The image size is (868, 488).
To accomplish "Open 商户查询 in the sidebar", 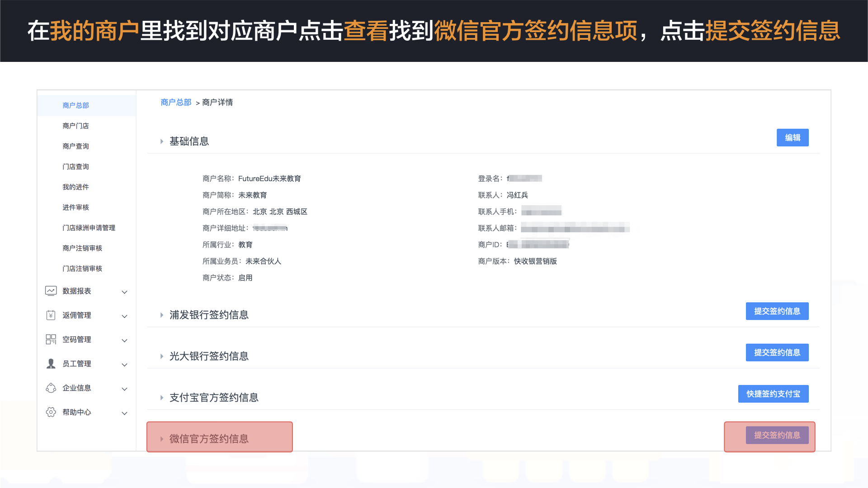I will tap(76, 146).
